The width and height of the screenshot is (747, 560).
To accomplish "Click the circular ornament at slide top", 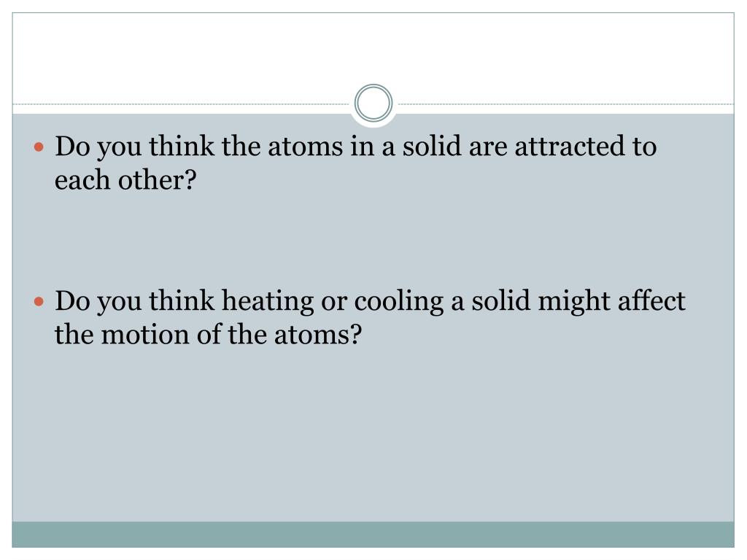I will coord(373,103).
